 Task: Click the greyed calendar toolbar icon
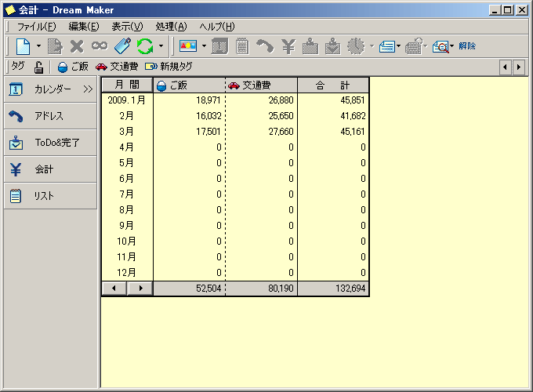[x=219, y=46]
